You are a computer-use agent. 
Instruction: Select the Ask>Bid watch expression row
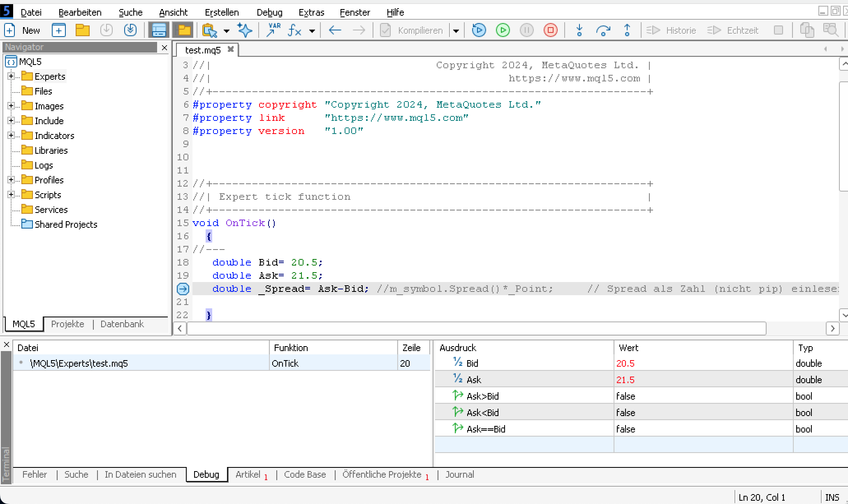pos(482,396)
